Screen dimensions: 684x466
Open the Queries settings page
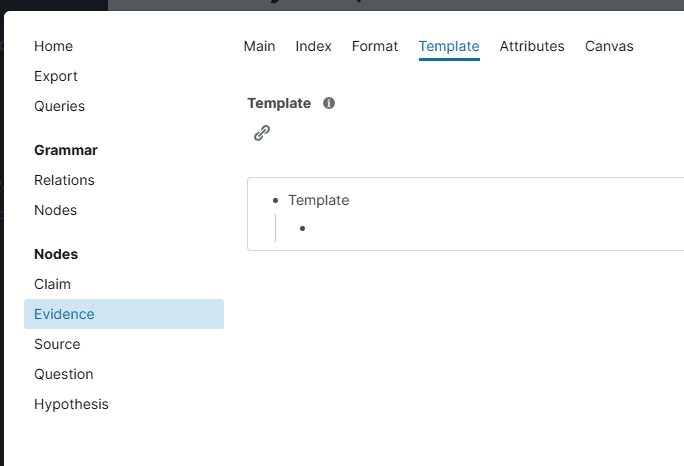click(59, 106)
